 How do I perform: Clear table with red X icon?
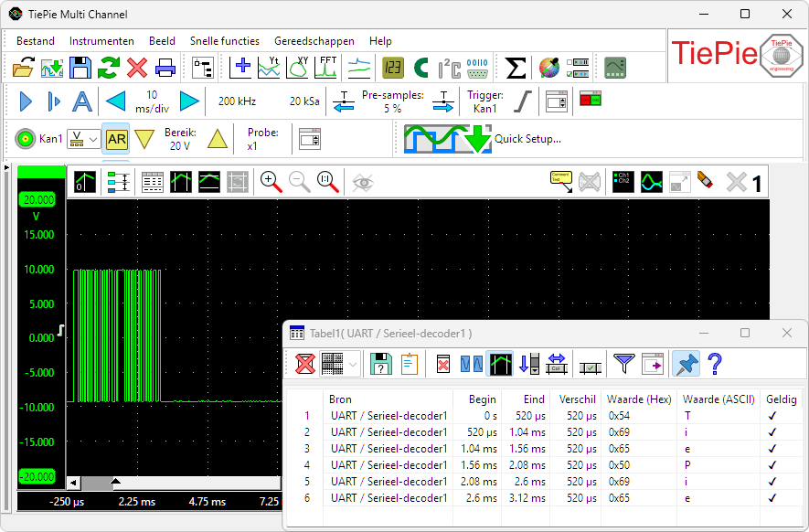coord(305,365)
